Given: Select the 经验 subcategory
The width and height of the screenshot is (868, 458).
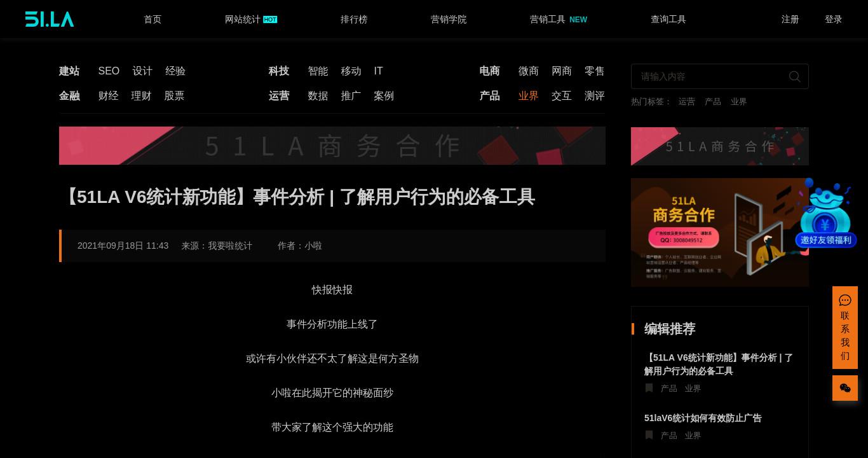Looking at the screenshot, I should tap(175, 71).
